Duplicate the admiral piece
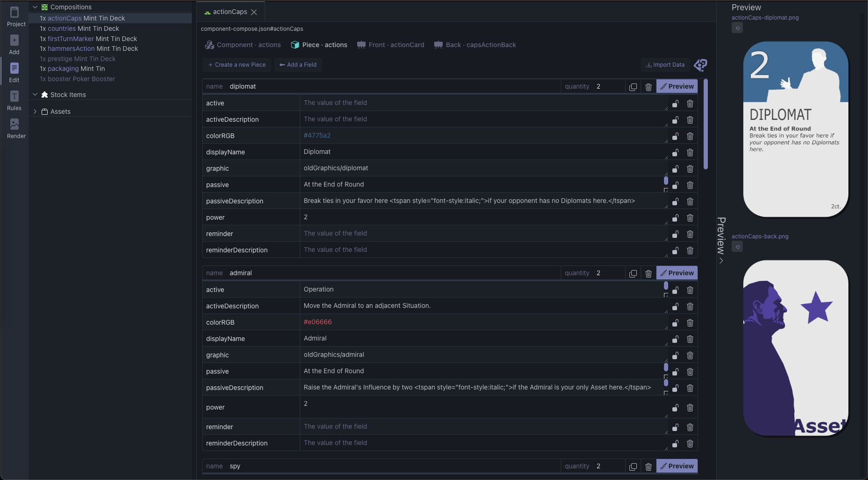868x480 pixels. click(633, 273)
